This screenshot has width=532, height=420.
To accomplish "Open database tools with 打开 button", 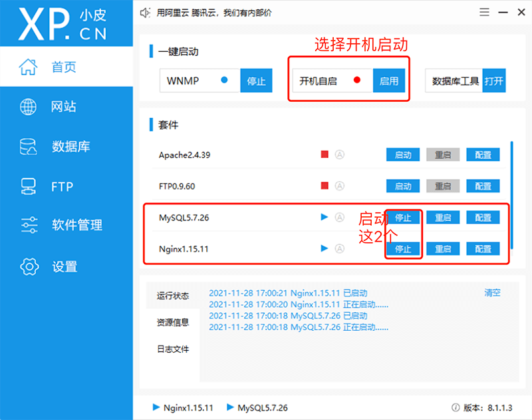I will coord(494,81).
